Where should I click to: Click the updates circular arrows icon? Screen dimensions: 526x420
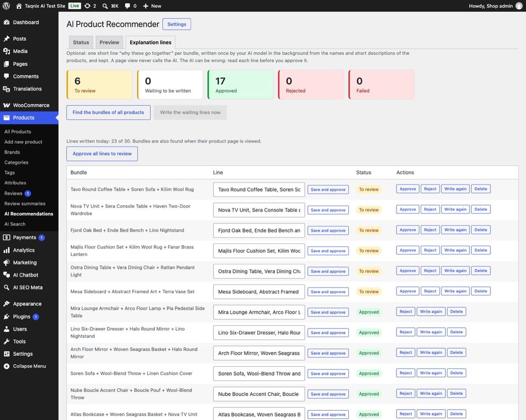[87, 5]
